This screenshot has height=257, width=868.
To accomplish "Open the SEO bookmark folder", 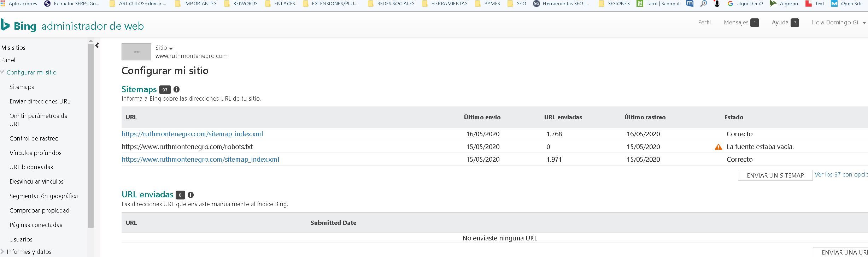I will coord(517,4).
